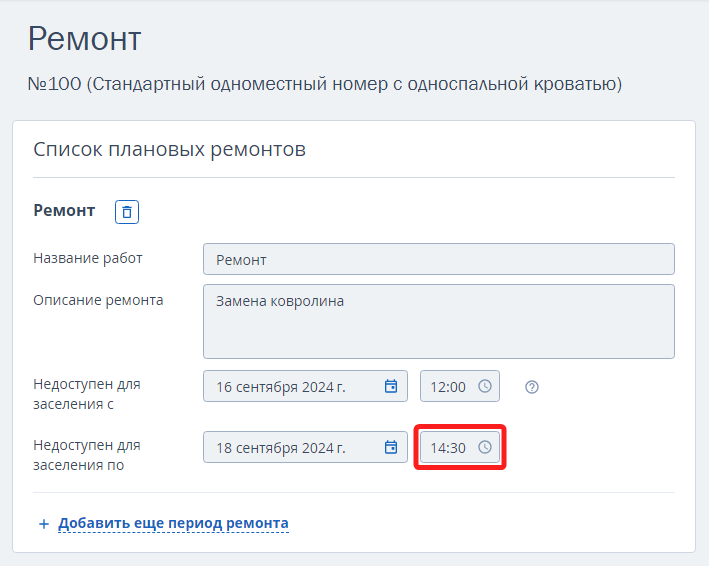Click the plus icon to add a repair period
The image size is (709, 566).
[44, 524]
